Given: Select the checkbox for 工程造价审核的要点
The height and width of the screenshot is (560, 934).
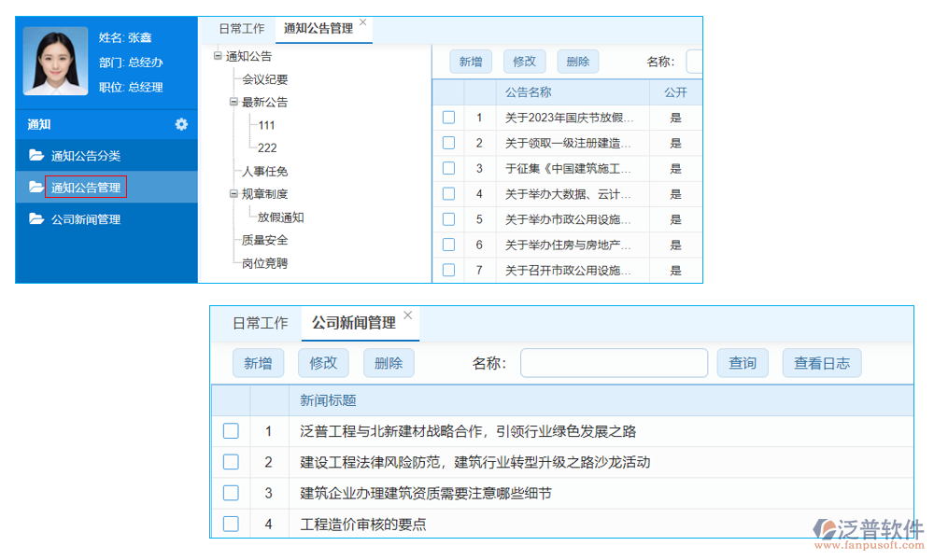Looking at the screenshot, I should coord(231,525).
